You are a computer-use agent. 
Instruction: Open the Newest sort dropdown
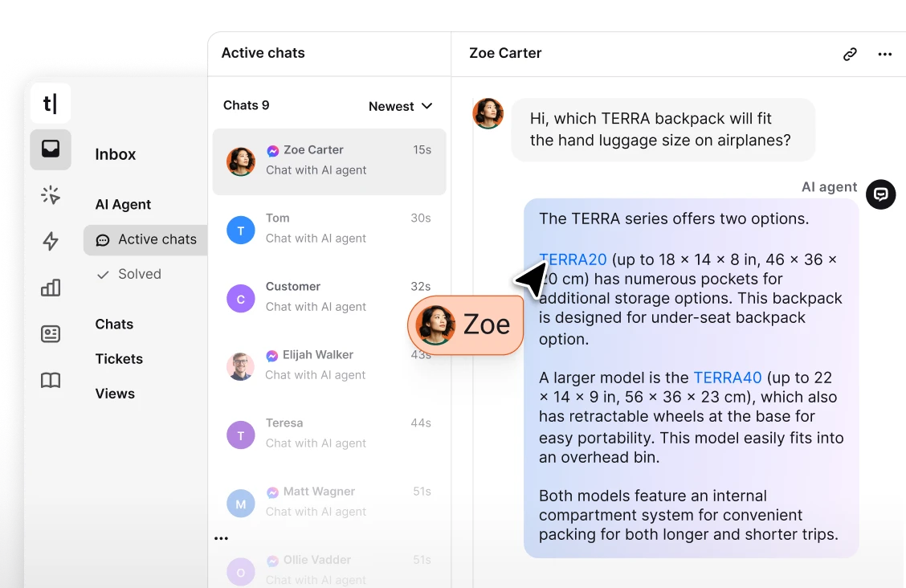click(400, 105)
